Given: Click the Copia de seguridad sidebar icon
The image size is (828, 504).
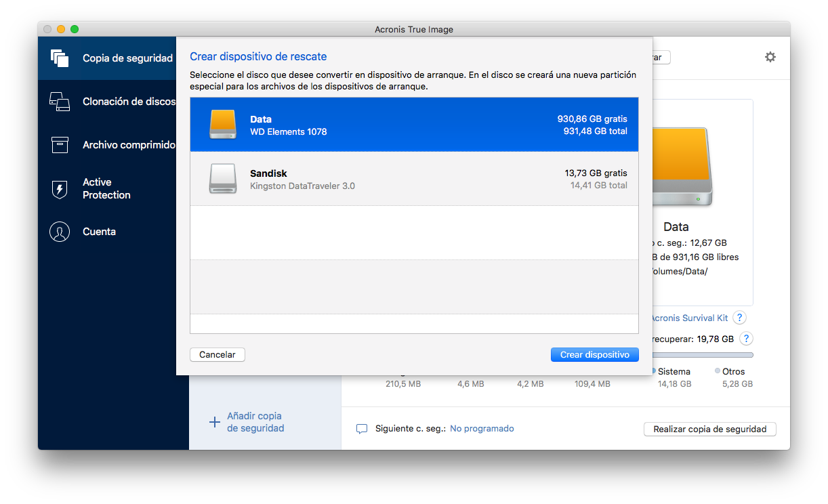Looking at the screenshot, I should click(x=60, y=58).
